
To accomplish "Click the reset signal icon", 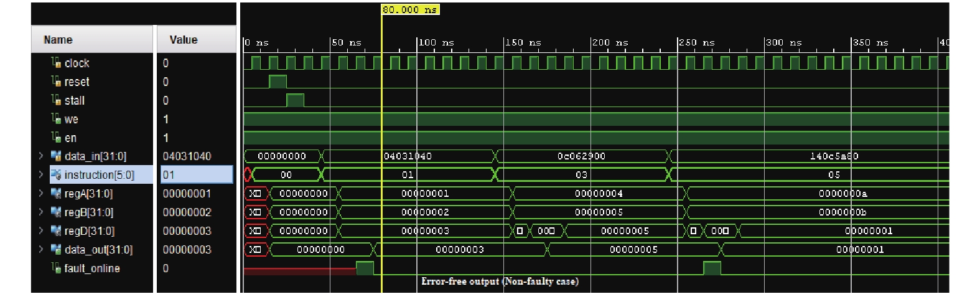I will click(56, 82).
